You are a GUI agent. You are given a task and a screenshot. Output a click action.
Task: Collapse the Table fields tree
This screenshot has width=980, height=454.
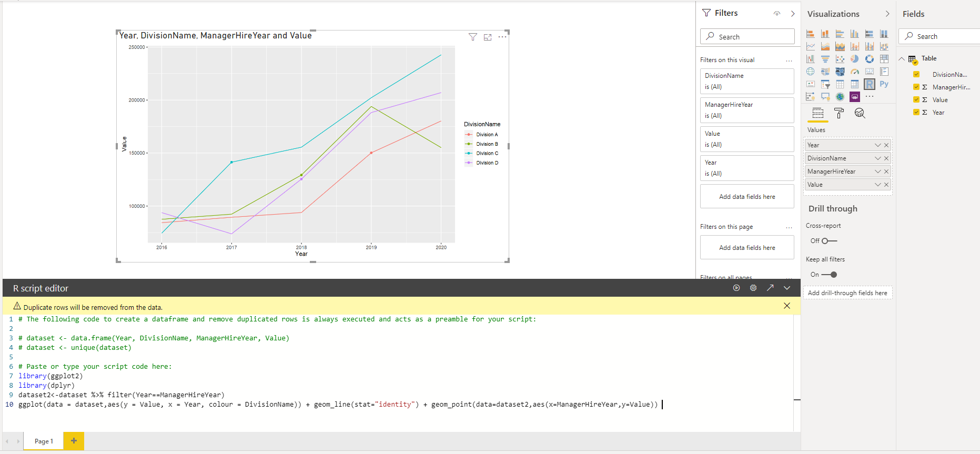point(902,58)
